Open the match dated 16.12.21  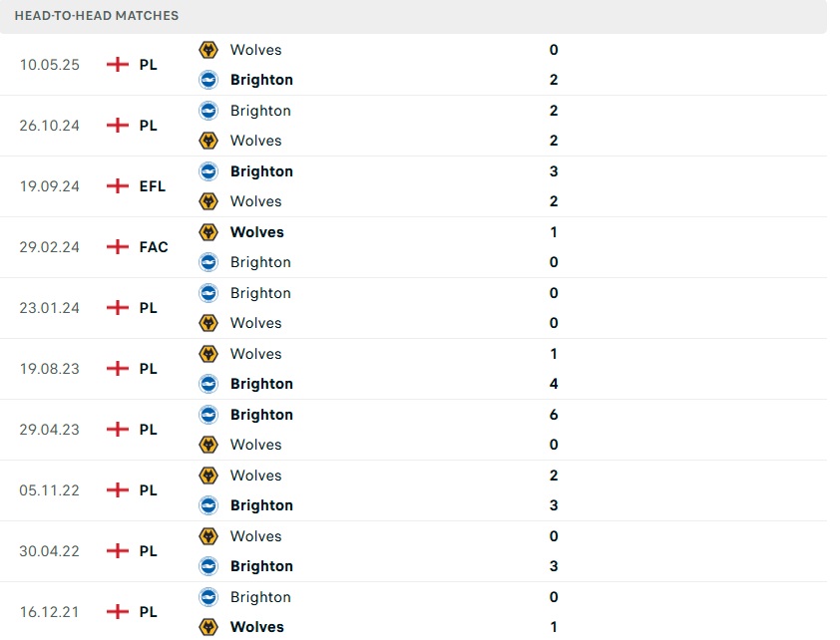tap(50, 612)
